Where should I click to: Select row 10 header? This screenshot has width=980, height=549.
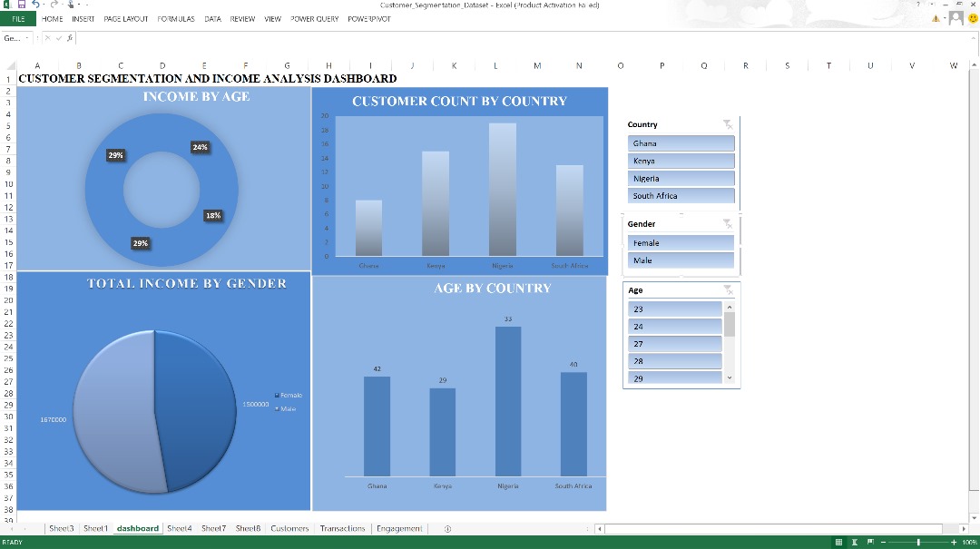(x=9, y=184)
